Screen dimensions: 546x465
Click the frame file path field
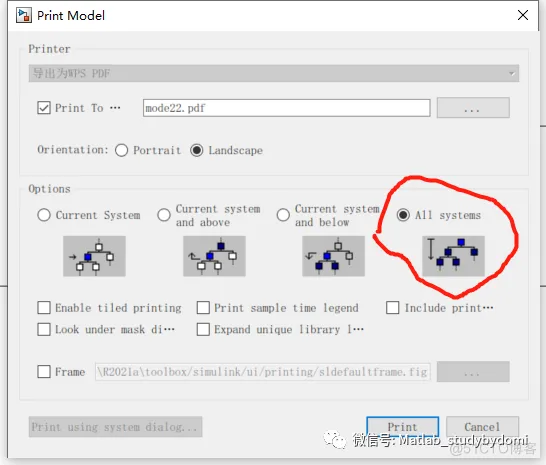click(263, 372)
